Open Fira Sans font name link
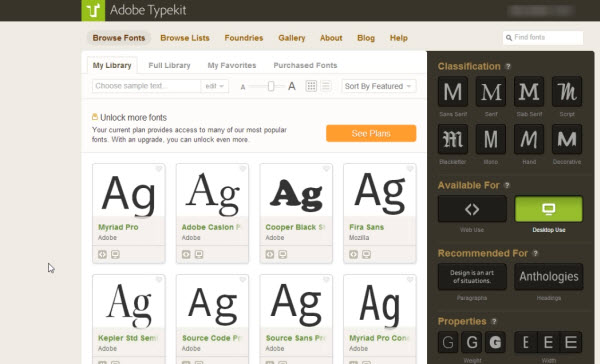 pos(367,227)
